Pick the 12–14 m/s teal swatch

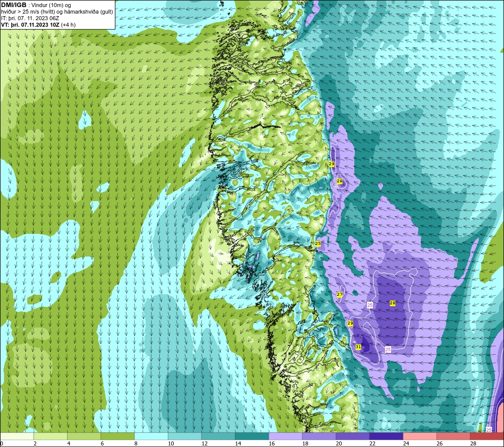(x=218, y=436)
